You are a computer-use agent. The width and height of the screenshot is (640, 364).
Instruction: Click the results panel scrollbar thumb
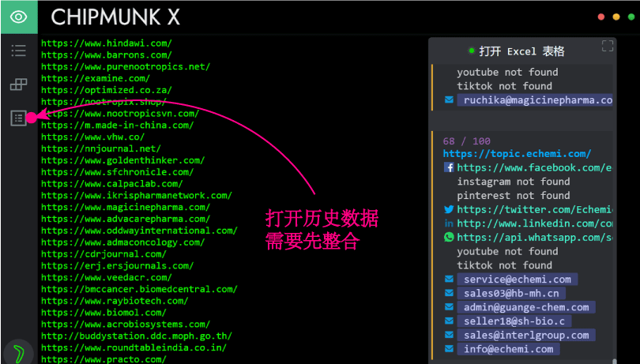tap(615, 361)
